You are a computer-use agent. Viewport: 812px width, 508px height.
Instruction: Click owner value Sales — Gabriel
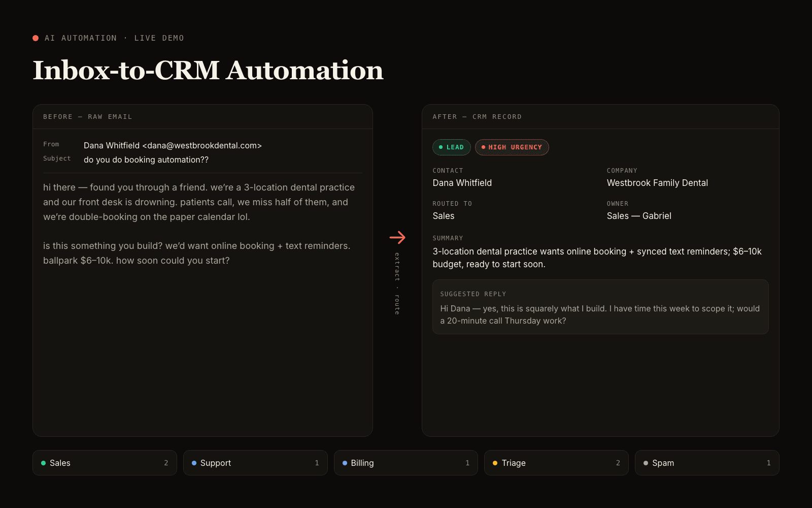coord(639,216)
